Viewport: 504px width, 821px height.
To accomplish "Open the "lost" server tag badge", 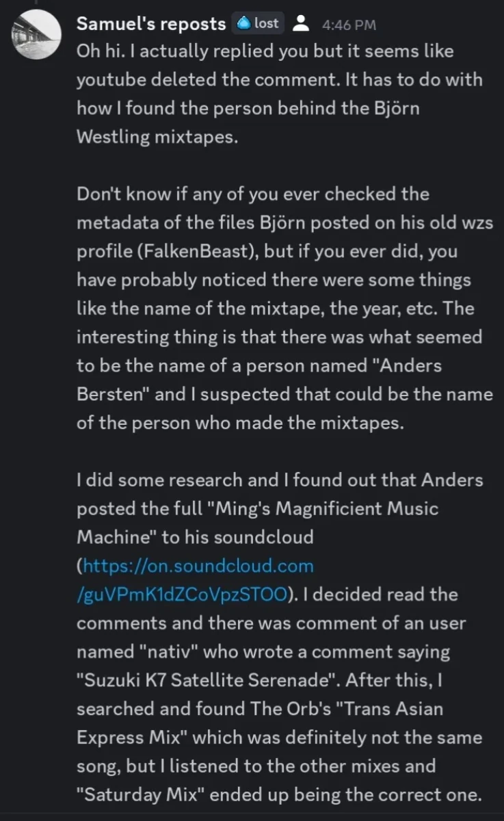I will (257, 23).
